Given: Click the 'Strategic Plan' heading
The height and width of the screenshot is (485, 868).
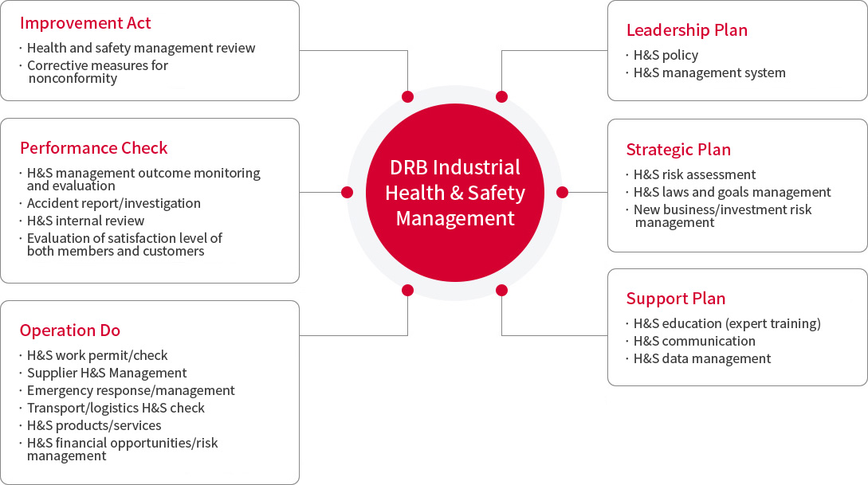Looking at the screenshot, I should 678,150.
